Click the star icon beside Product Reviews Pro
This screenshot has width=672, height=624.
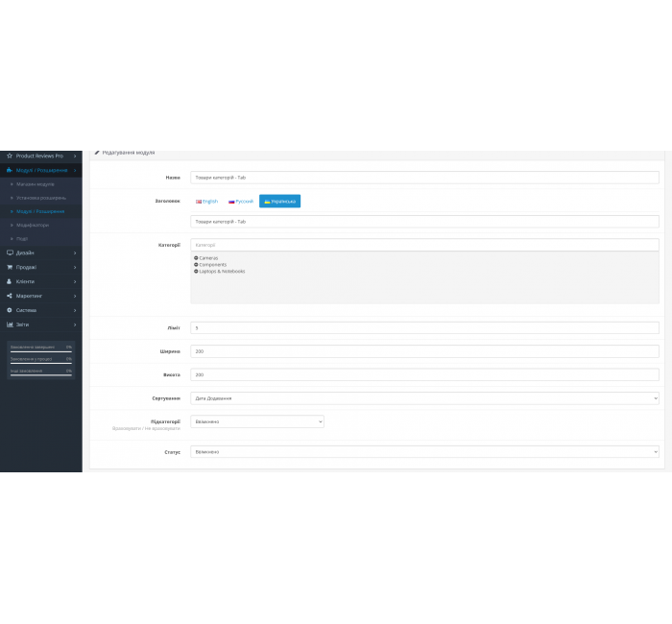[10, 156]
